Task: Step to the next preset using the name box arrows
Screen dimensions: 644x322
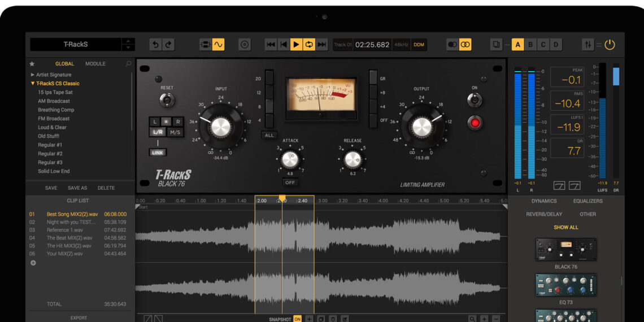Action: coord(128,47)
